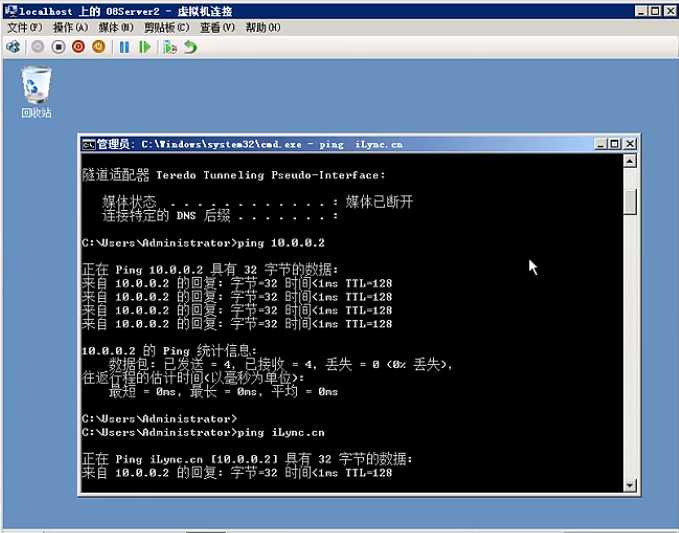This screenshot has height=533, width=679.
Task: Click the cmd.exe window system icon
Action: pyautogui.click(x=89, y=144)
